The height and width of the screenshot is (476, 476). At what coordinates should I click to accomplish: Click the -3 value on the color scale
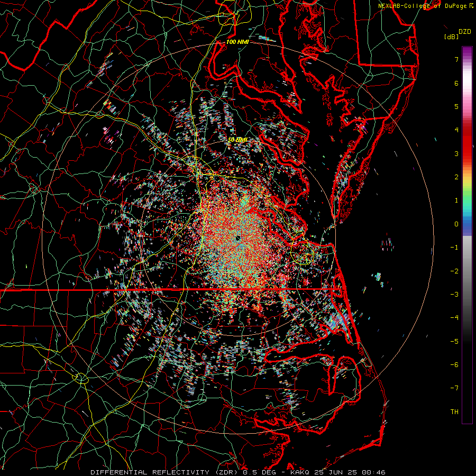click(454, 295)
